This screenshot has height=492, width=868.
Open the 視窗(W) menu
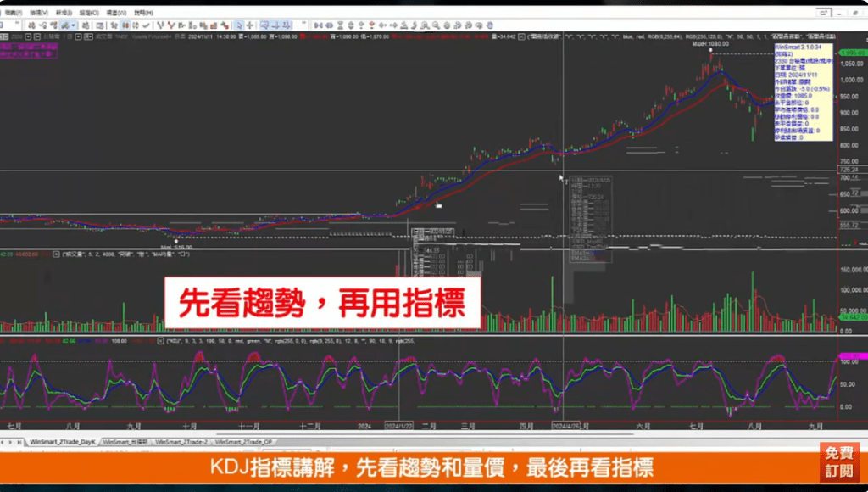click(x=116, y=13)
